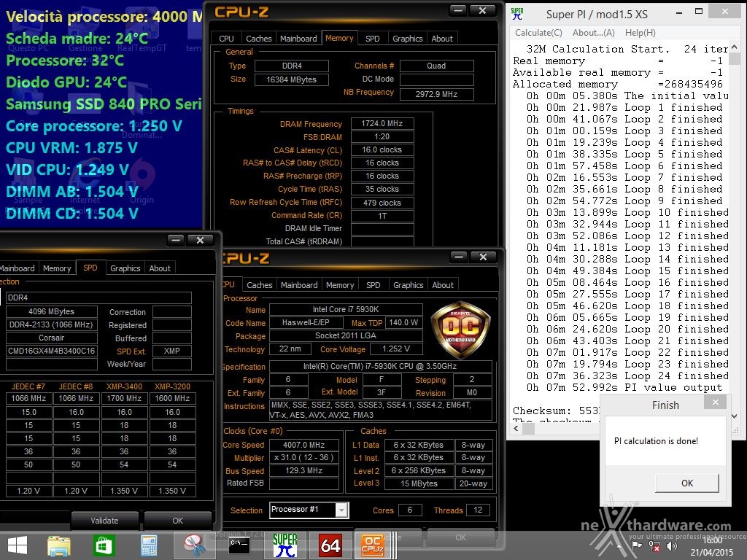
Task: Open Help(H) menu in Super PI
Action: [x=640, y=33]
